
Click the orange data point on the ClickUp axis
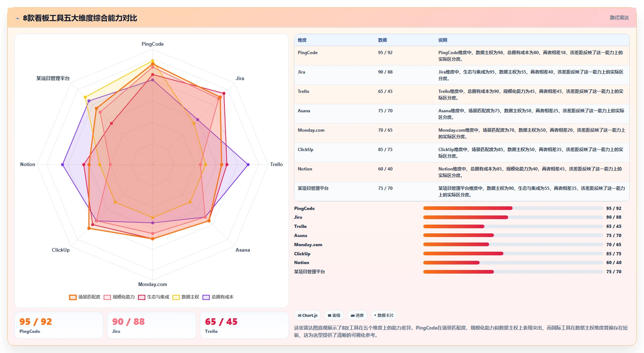pos(89,228)
